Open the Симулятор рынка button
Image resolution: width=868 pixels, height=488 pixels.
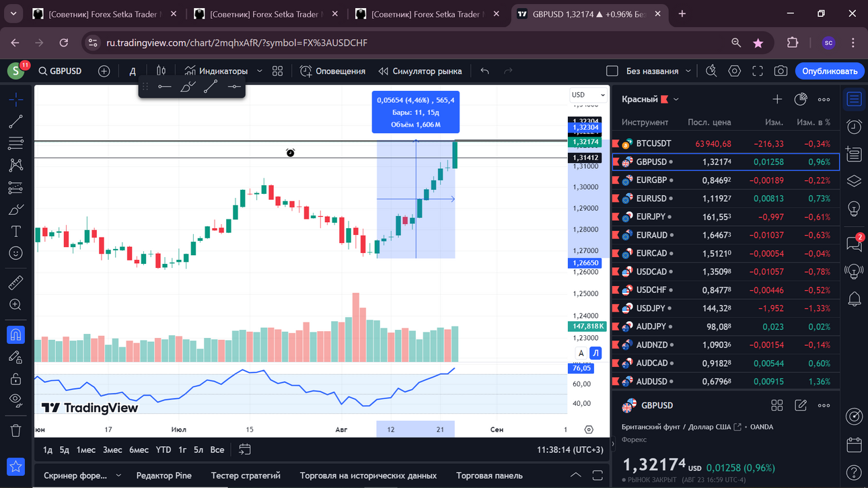click(x=420, y=71)
